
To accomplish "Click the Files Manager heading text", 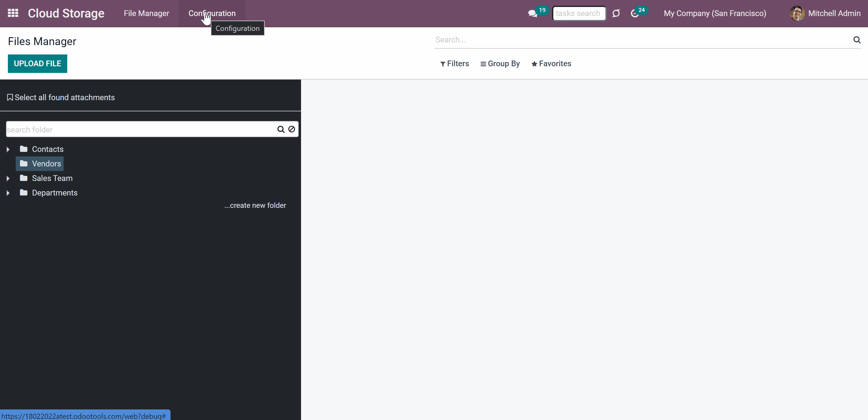I will [42, 41].
